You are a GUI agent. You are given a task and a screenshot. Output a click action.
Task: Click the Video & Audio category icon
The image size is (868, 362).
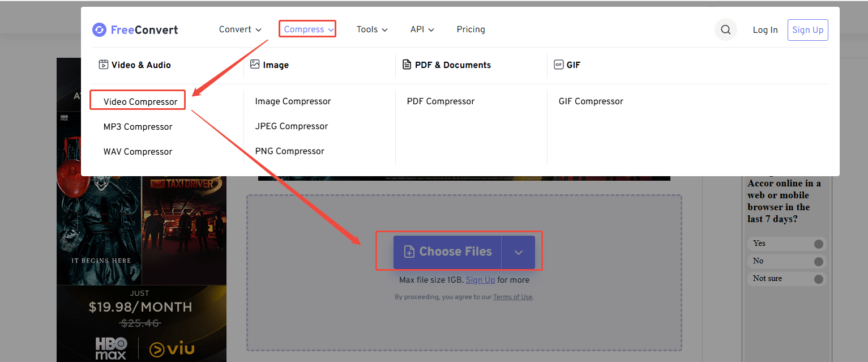click(104, 65)
